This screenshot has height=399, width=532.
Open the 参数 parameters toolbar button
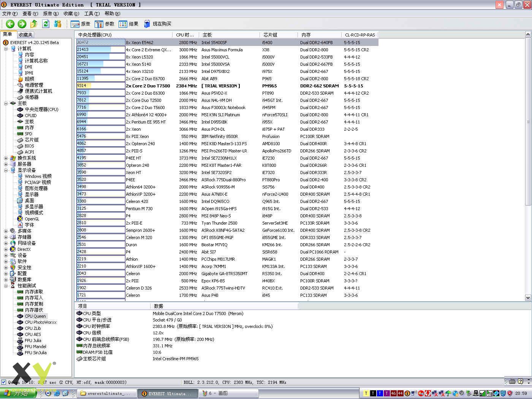104,24
